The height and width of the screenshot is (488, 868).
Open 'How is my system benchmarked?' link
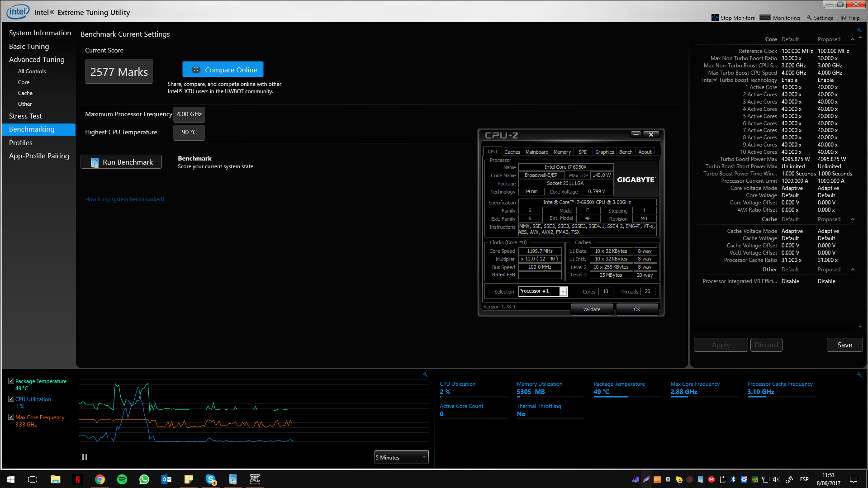click(125, 199)
